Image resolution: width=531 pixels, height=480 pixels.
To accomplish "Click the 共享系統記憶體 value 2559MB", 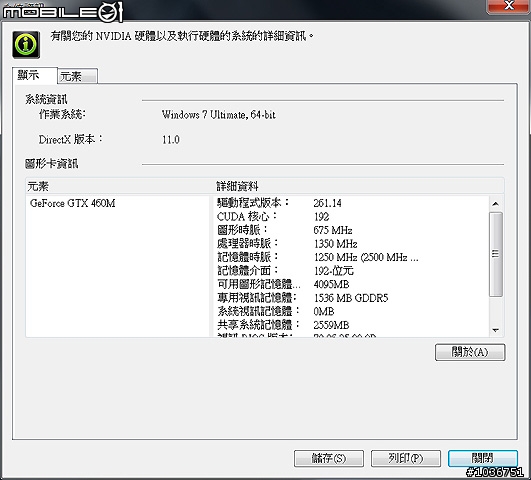I will click(331, 325).
